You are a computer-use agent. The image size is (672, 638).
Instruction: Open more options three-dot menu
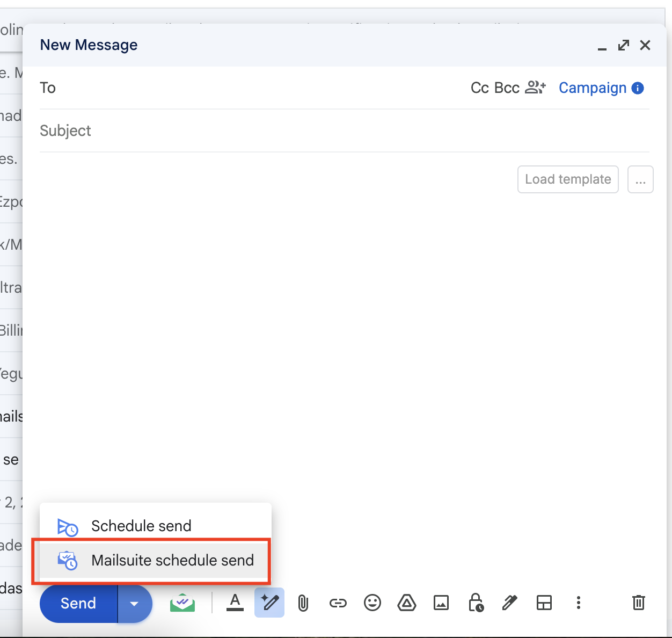coord(578,603)
